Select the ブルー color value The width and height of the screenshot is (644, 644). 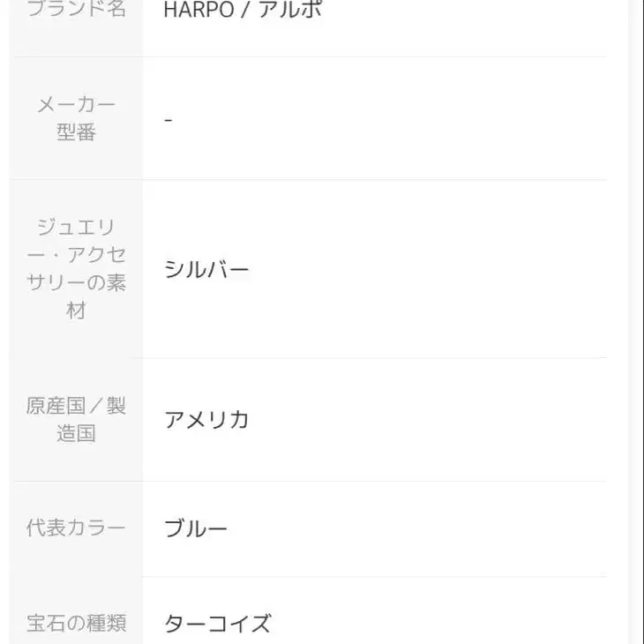(x=196, y=528)
